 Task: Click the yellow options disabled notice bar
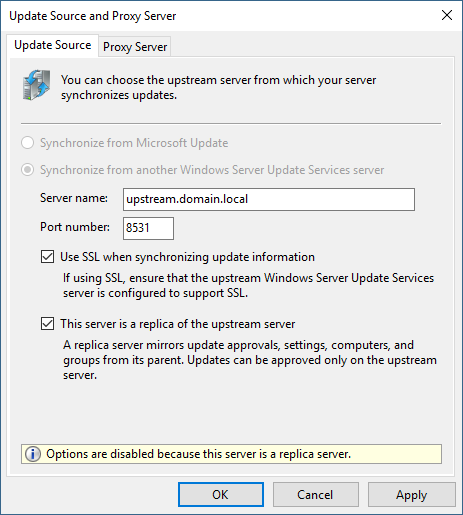(x=231, y=454)
